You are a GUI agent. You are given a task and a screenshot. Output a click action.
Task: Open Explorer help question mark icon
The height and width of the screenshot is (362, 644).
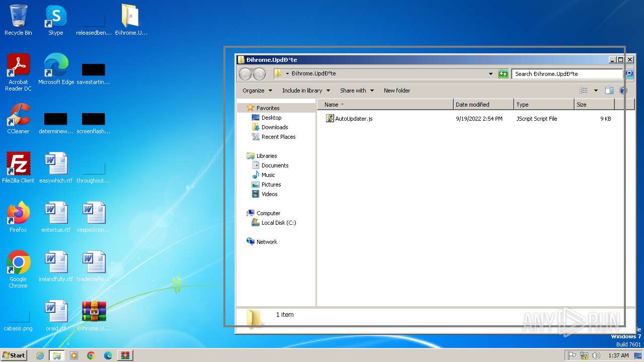coord(623,90)
